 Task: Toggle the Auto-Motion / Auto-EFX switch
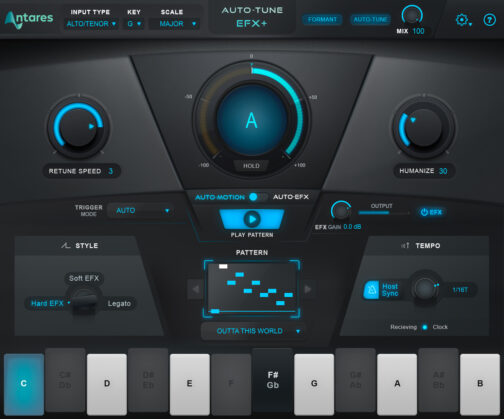(258, 197)
